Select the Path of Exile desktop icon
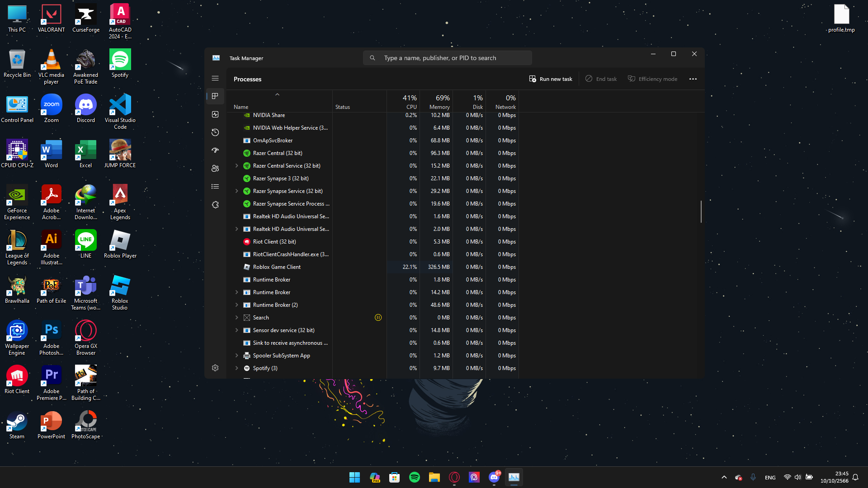The width and height of the screenshot is (868, 488). point(51,290)
